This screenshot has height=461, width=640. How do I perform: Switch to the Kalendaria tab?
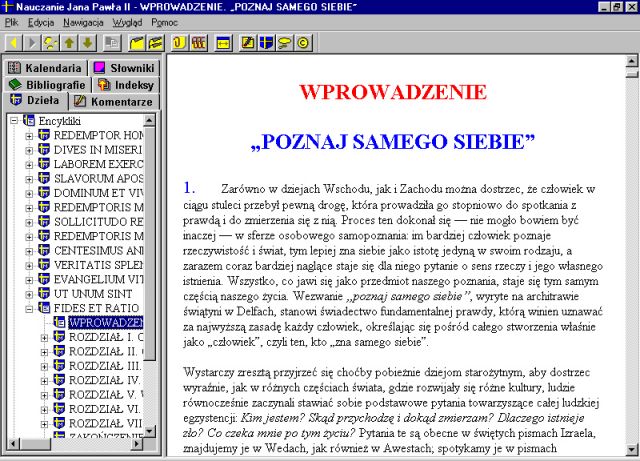[x=45, y=68]
